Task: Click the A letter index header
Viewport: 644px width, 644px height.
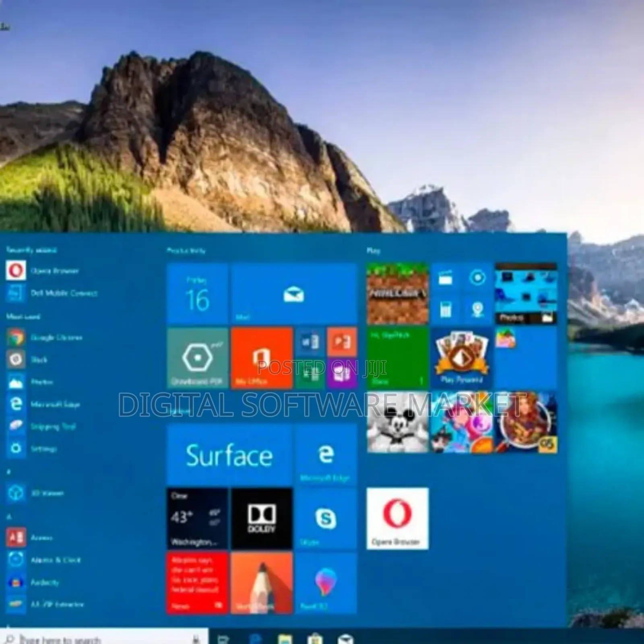Action: [x=9, y=516]
